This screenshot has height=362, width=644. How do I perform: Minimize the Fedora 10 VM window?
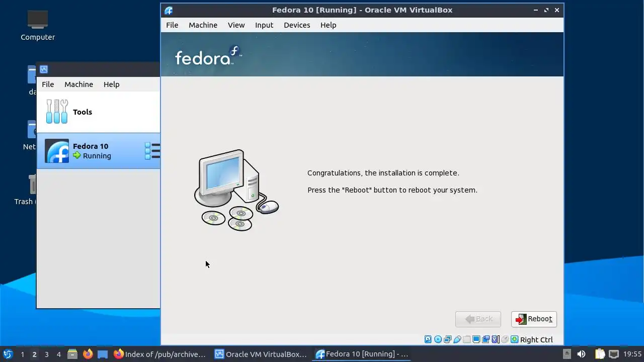(x=536, y=10)
